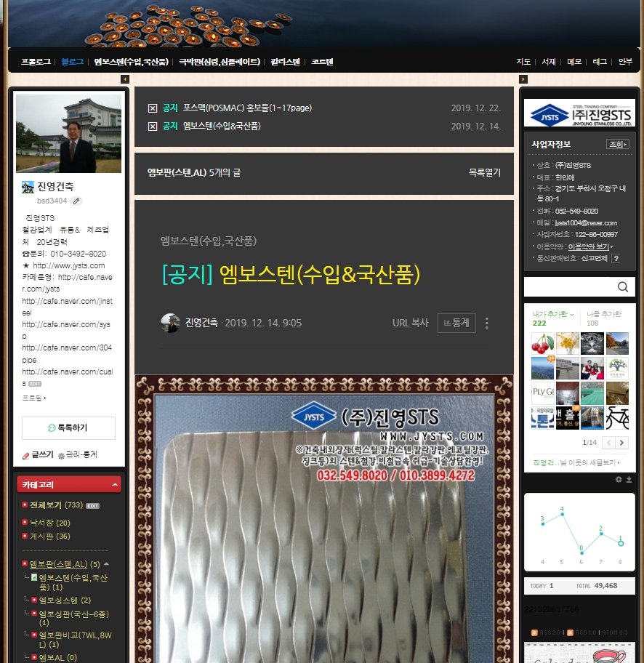
Task: Select the 칼라스텐 menu tab
Action: [x=286, y=62]
